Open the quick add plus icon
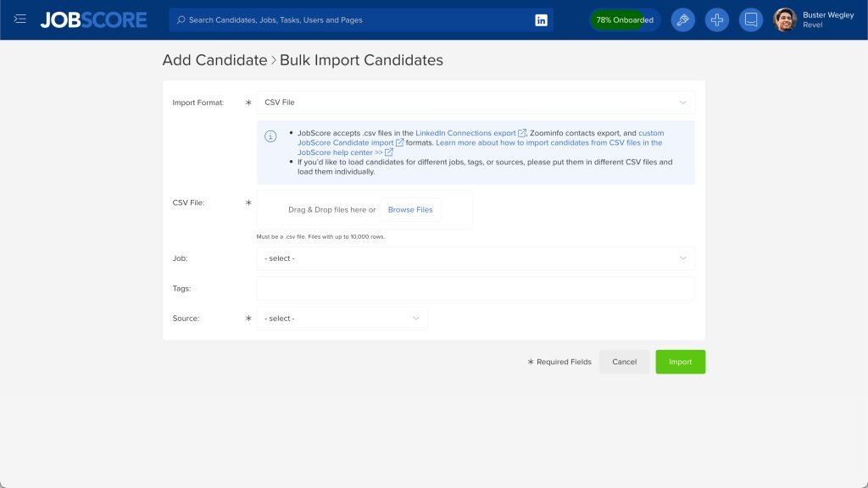The height and width of the screenshot is (488, 868). 717,19
